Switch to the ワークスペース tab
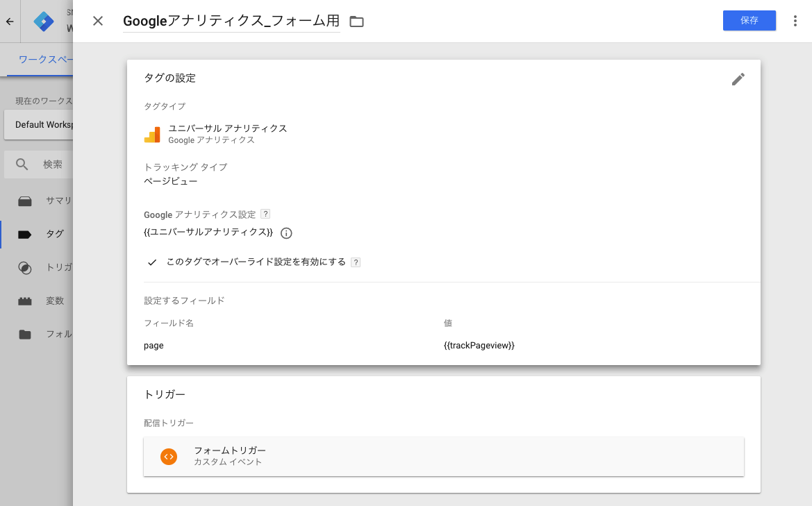 pyautogui.click(x=44, y=60)
